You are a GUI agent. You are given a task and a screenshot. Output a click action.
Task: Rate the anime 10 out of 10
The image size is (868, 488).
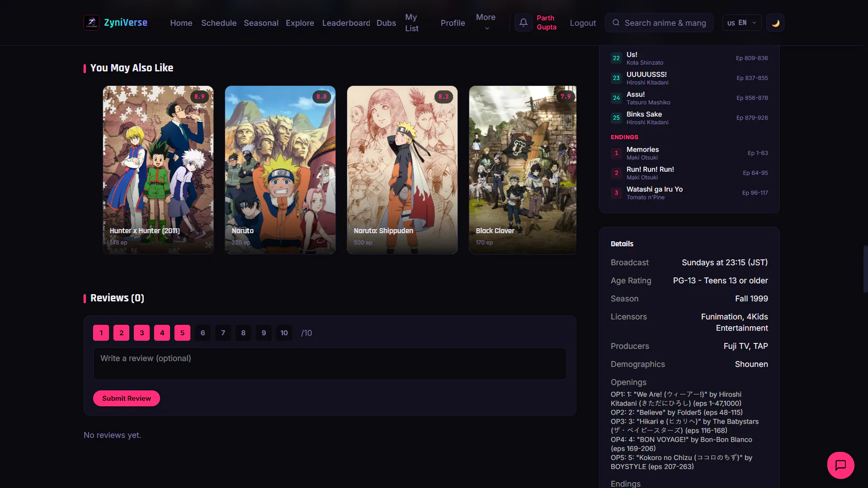tap(284, 333)
